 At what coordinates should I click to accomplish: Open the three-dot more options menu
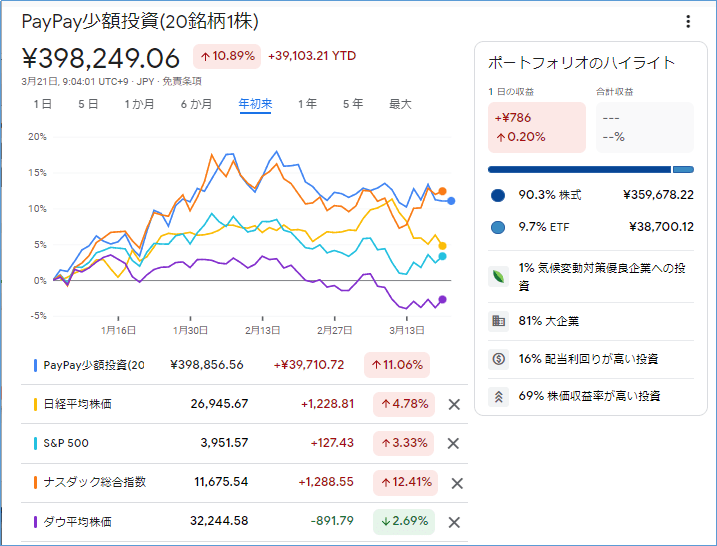coord(688,22)
